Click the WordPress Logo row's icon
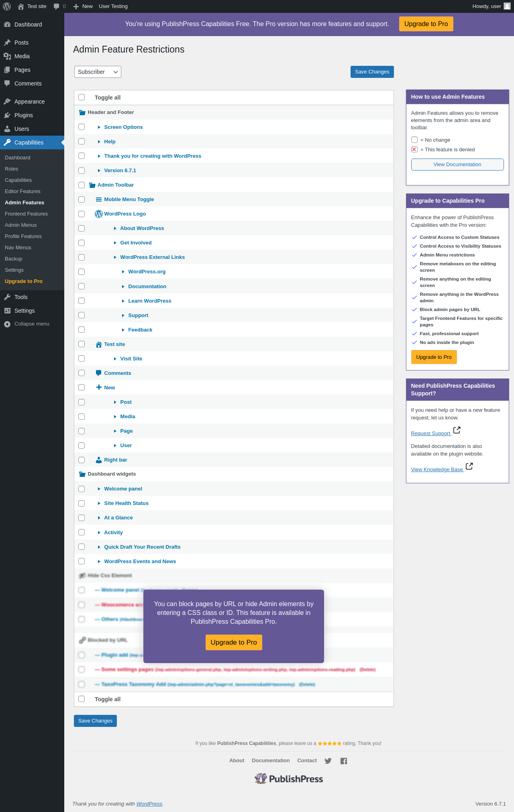Image resolution: width=514 pixels, height=812 pixels. [99, 214]
